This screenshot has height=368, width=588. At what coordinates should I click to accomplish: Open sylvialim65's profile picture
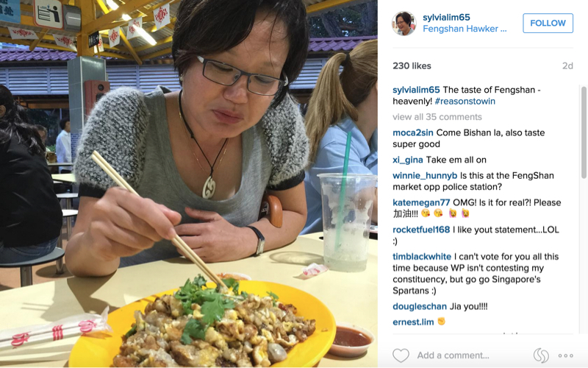(404, 24)
